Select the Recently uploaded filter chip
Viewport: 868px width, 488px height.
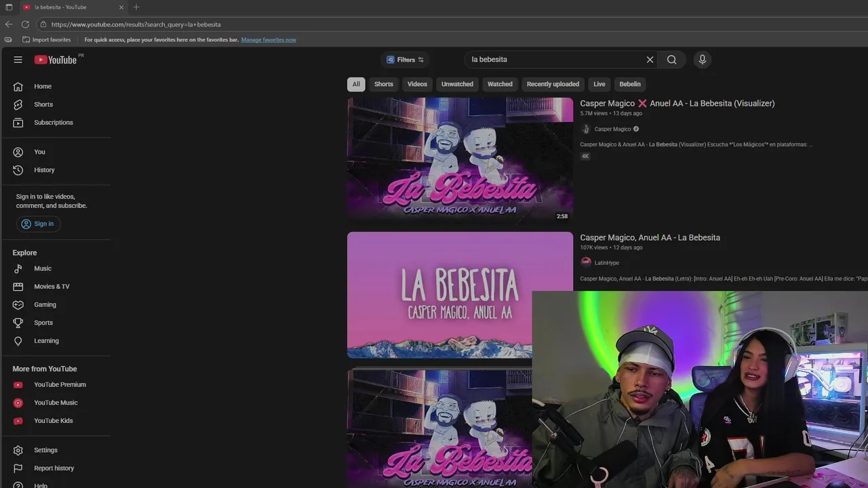(553, 84)
